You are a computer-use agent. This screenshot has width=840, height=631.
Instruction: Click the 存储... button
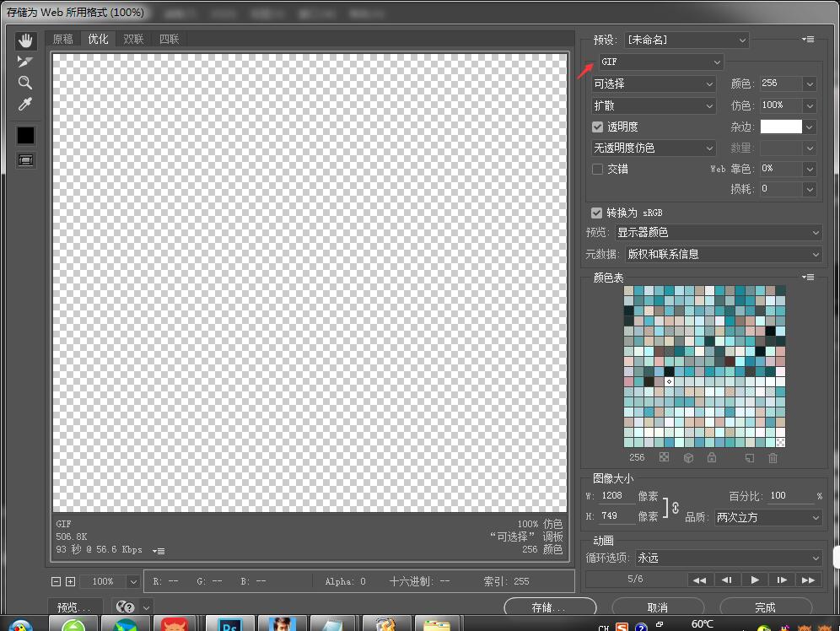[549, 607]
